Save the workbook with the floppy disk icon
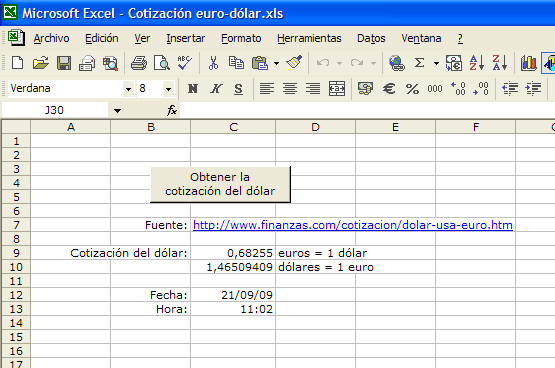This screenshot has width=555, height=368. point(64,63)
